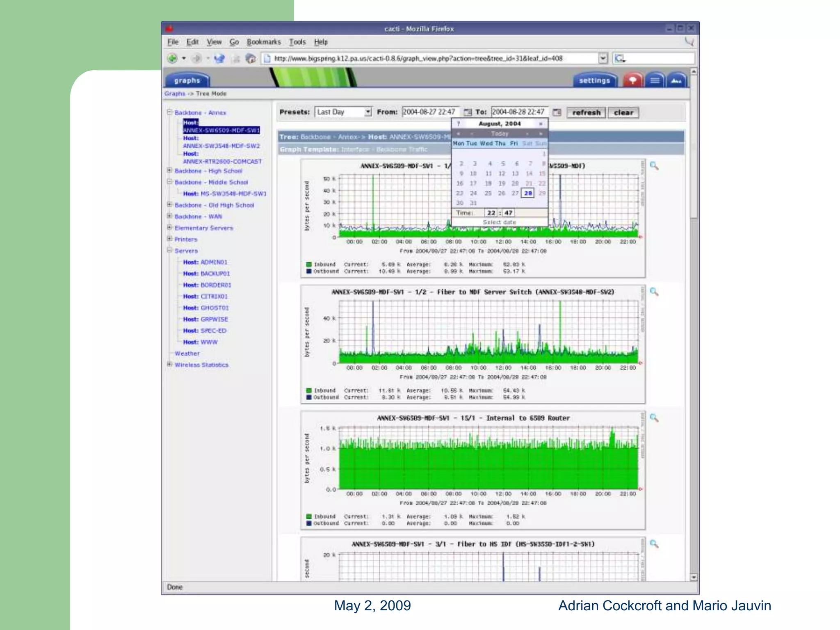Click the browser Back arrow button

coord(172,59)
